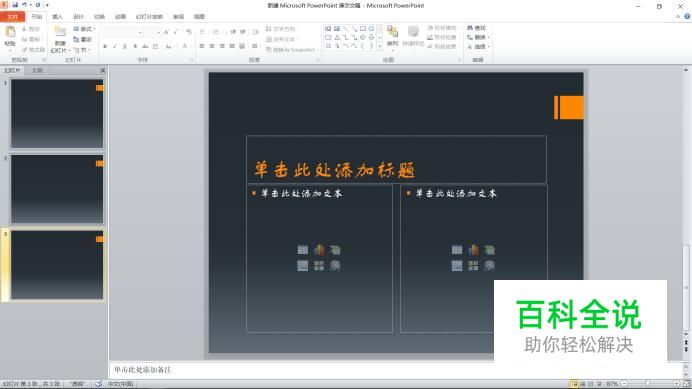Toggle Italic formatting button

pyautogui.click(x=115, y=46)
